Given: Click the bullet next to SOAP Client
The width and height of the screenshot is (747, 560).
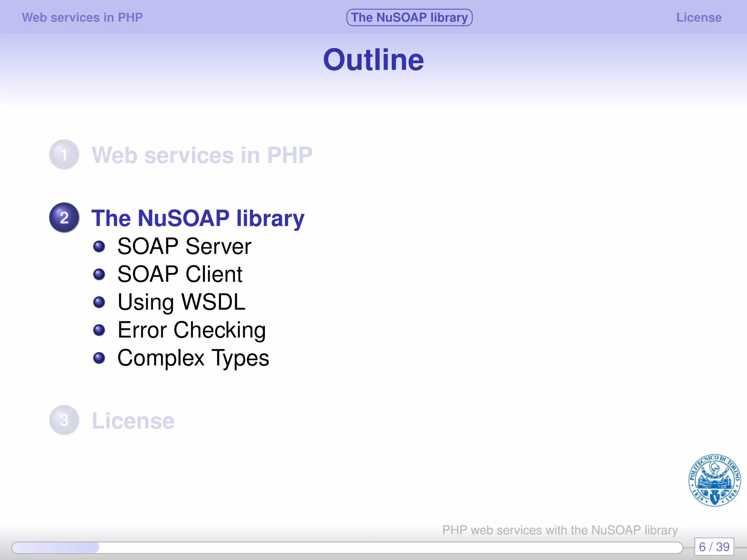Looking at the screenshot, I should pos(99,274).
